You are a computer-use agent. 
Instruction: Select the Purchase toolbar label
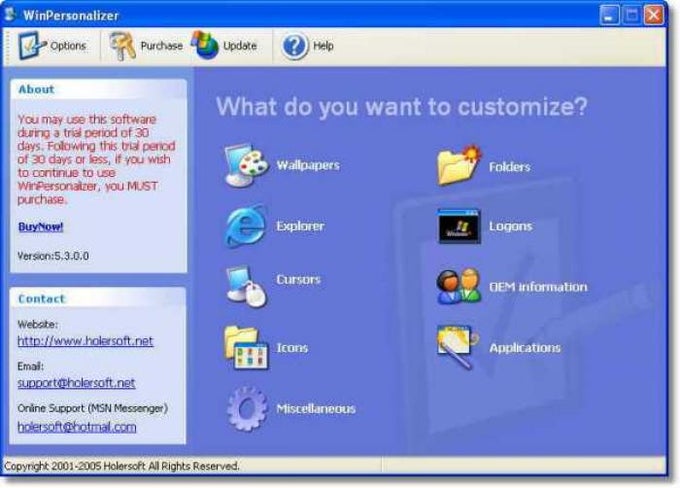click(x=162, y=46)
